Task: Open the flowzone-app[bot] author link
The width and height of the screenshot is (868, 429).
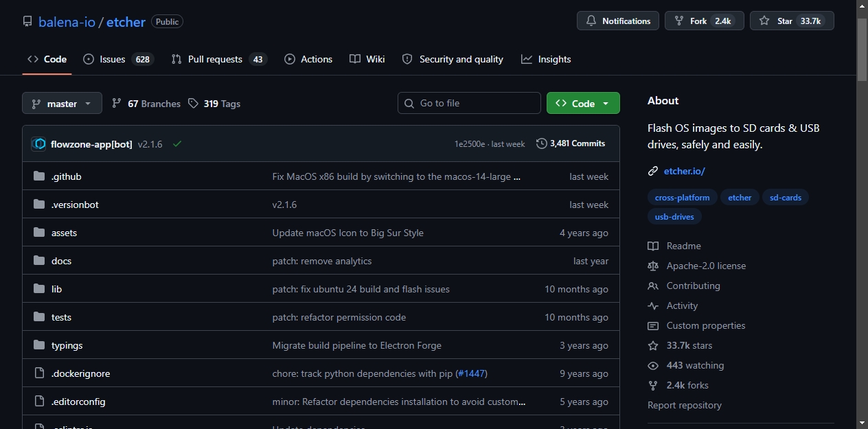Action: (91, 144)
